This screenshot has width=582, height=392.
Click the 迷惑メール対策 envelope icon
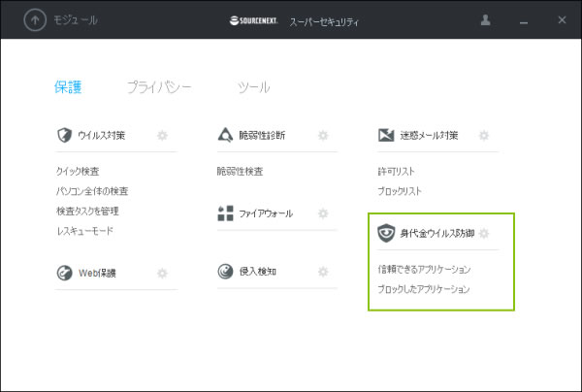(386, 135)
